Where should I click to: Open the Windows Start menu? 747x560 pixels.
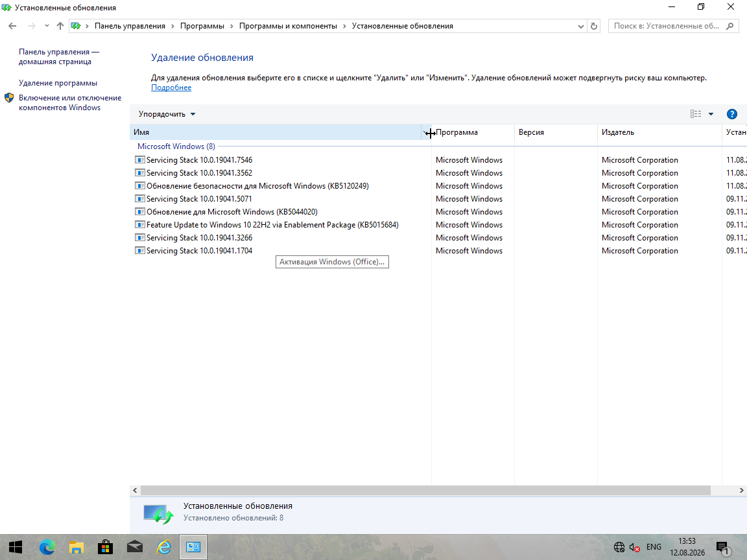tap(16, 547)
